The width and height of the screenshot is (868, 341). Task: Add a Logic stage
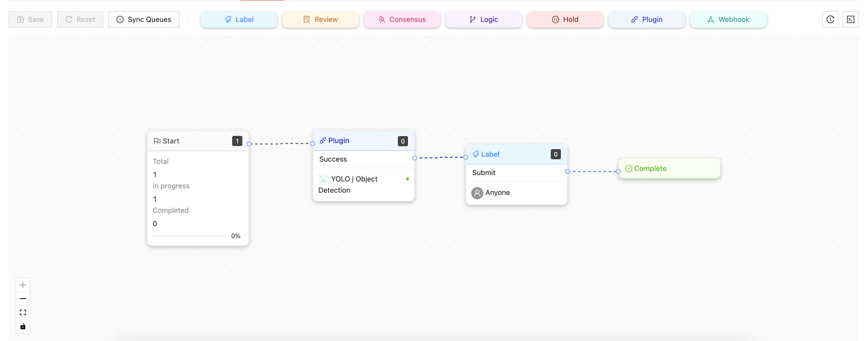483,20
